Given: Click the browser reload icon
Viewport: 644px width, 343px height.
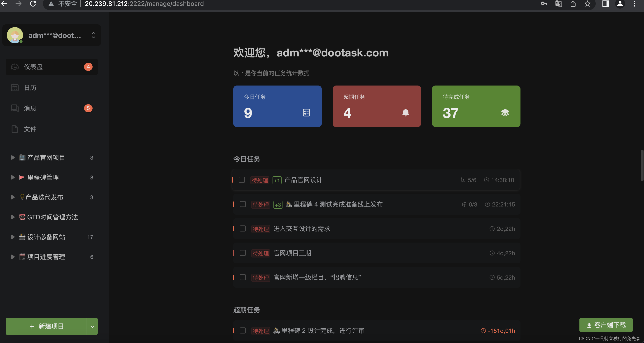Looking at the screenshot, I should click(x=33, y=4).
